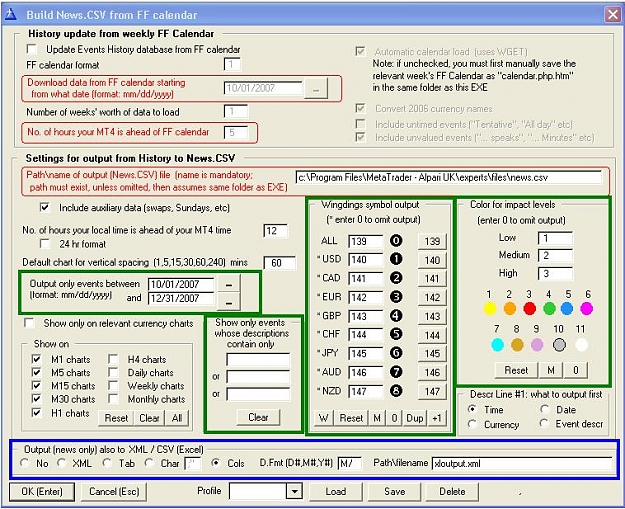Click Reset button under Wingdings symbols
The image size is (625, 509).
point(351,418)
